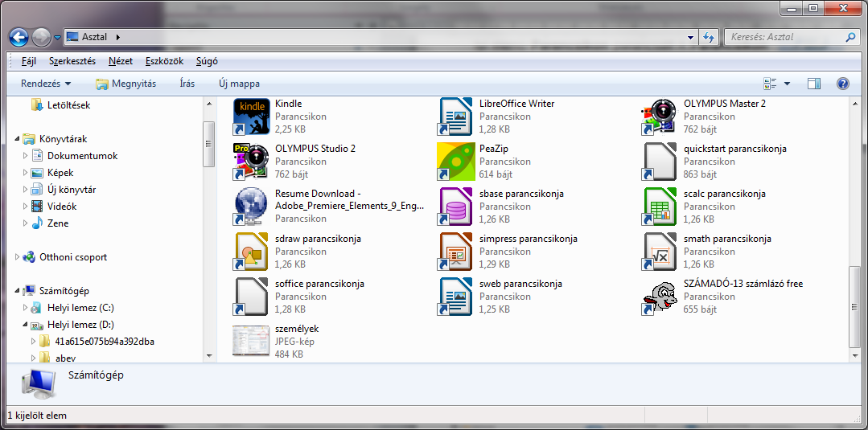Viewport: 868px width, 430px height.
Task: Open the Nézet menu
Action: click(x=121, y=61)
